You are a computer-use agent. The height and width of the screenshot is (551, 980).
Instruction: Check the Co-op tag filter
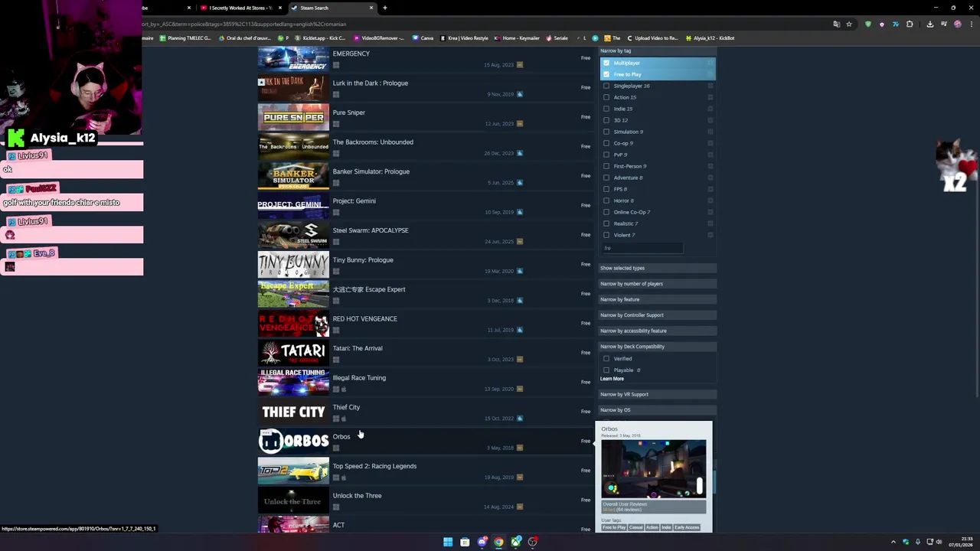pos(606,143)
